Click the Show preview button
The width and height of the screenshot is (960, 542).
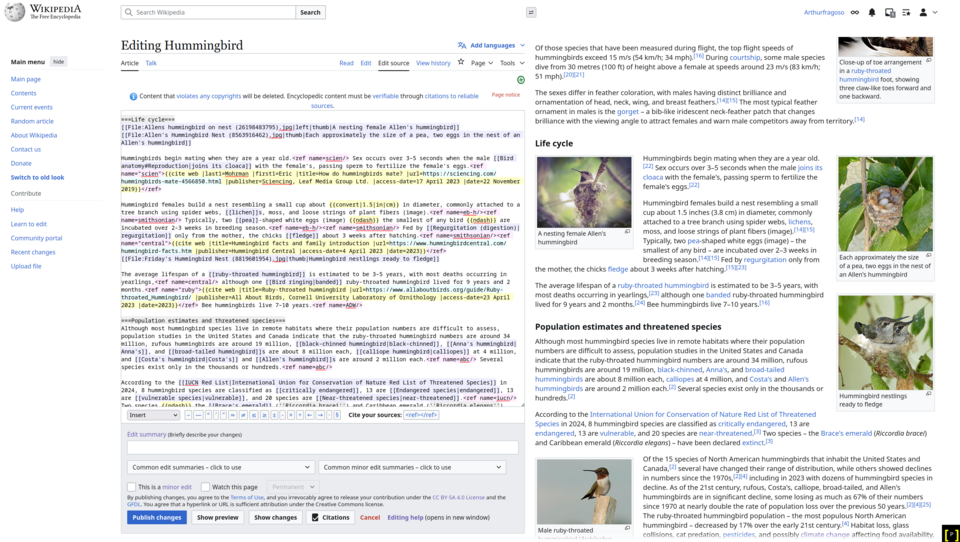pyautogui.click(x=217, y=518)
